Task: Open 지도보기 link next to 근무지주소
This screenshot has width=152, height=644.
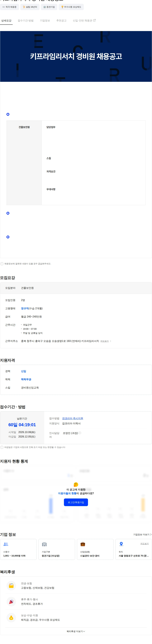Action: coord(104,341)
